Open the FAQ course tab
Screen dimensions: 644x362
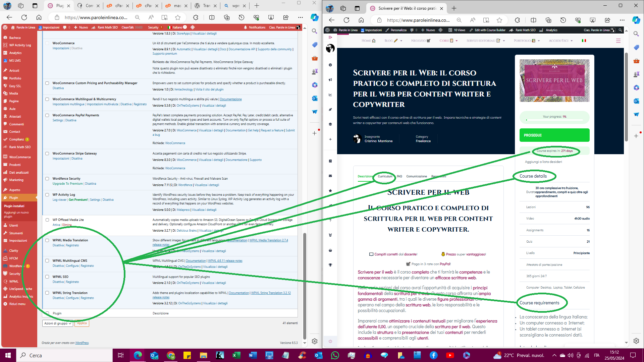(399, 176)
